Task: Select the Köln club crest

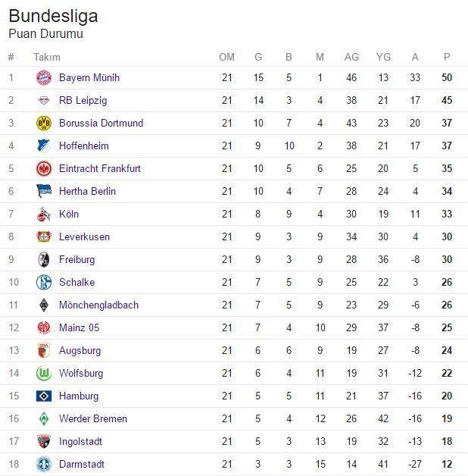Action: click(x=44, y=214)
